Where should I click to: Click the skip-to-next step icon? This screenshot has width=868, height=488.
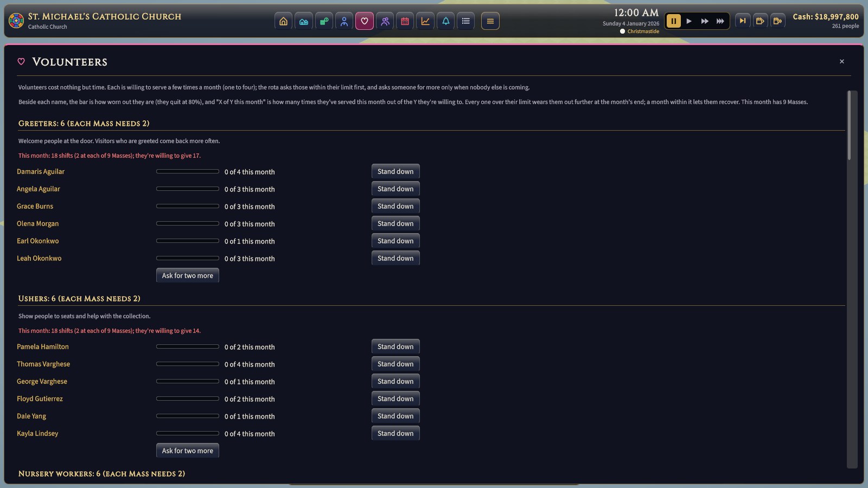[743, 21]
